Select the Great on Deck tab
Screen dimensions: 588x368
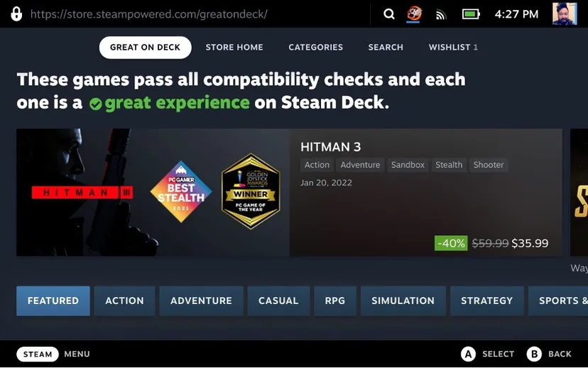145,48
